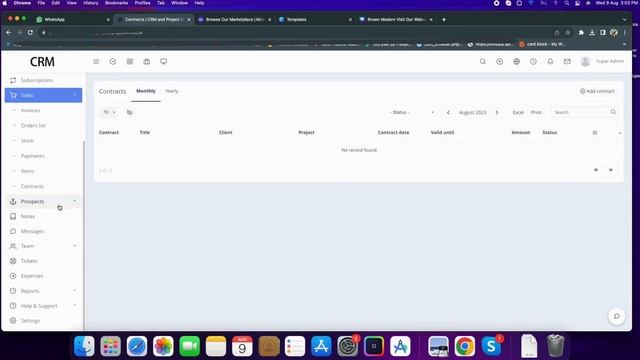Expand Prospects sidebar section

point(43,202)
